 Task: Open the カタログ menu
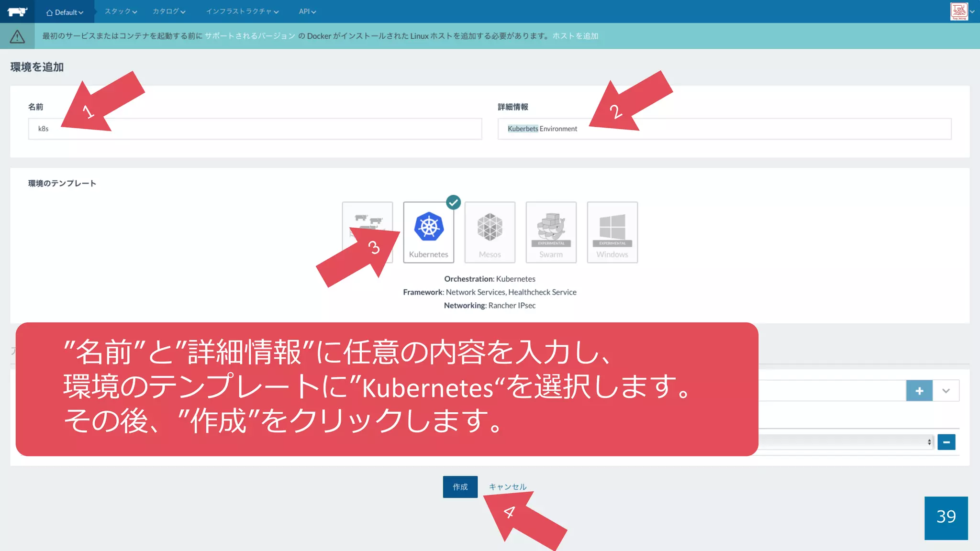(169, 11)
